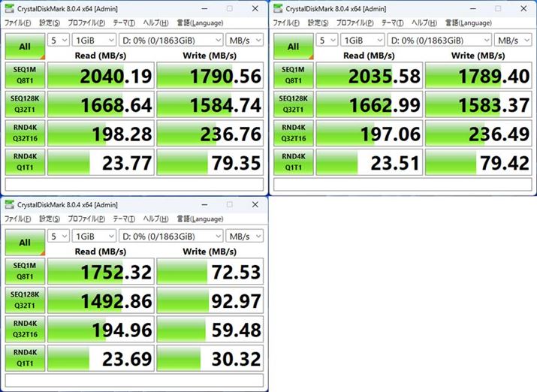537x392 pixels.
Task: Open test count dropdown in top-right window
Action: [327, 41]
